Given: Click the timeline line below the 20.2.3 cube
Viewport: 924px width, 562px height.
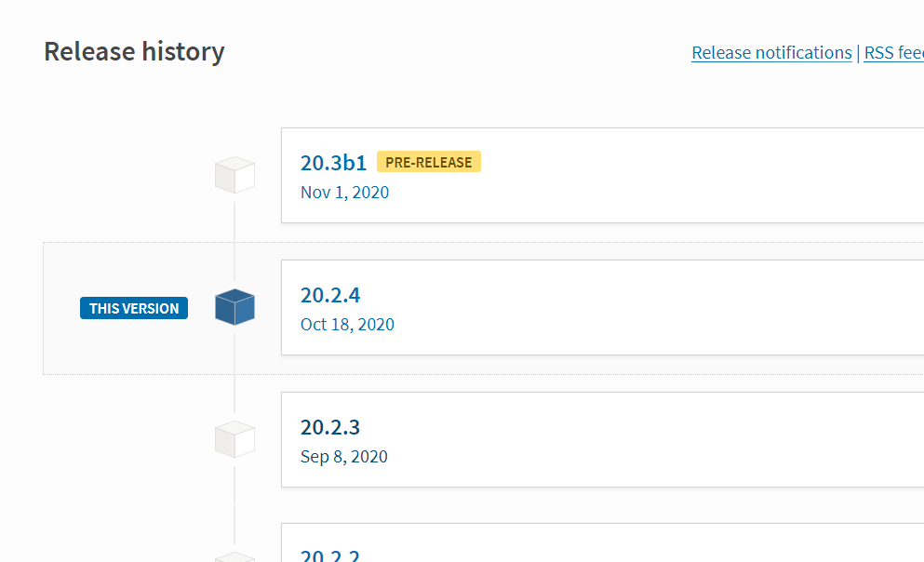Looking at the screenshot, I should [234, 502].
